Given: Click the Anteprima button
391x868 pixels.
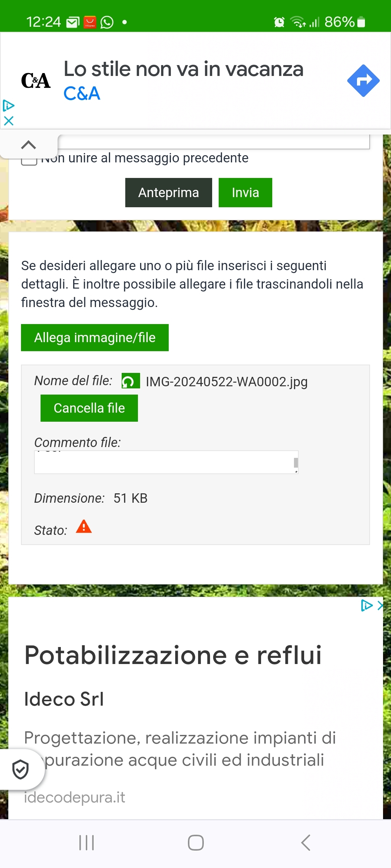Looking at the screenshot, I should (x=169, y=192).
